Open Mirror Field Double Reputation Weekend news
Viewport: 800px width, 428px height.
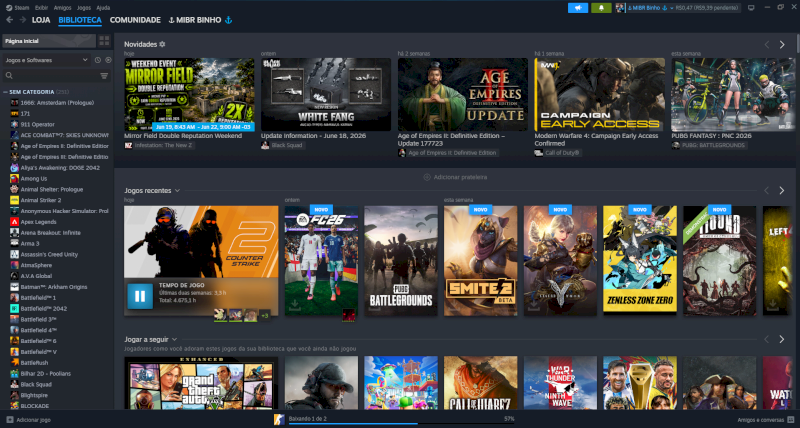[x=189, y=94]
